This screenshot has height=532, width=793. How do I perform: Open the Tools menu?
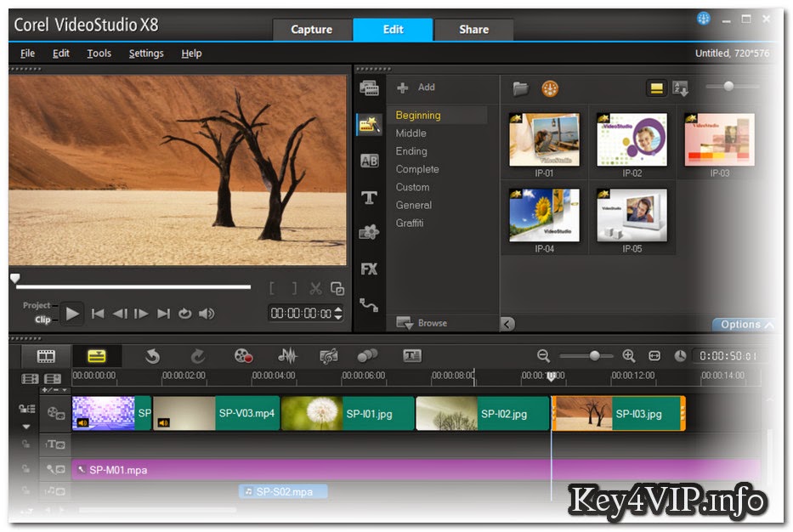[99, 53]
